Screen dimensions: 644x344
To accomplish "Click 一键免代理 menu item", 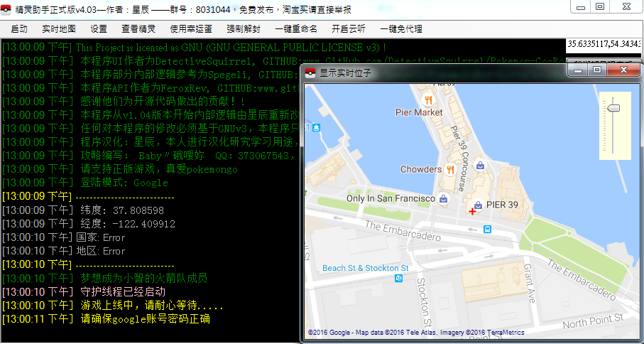I will (401, 29).
